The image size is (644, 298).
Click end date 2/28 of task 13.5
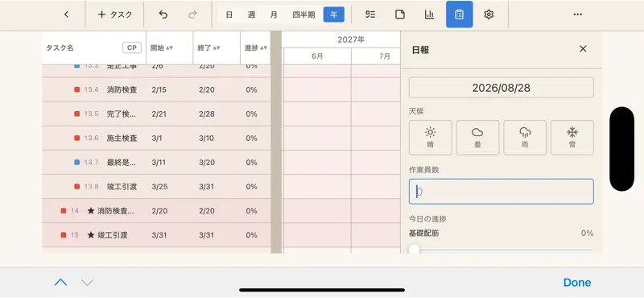tap(207, 114)
